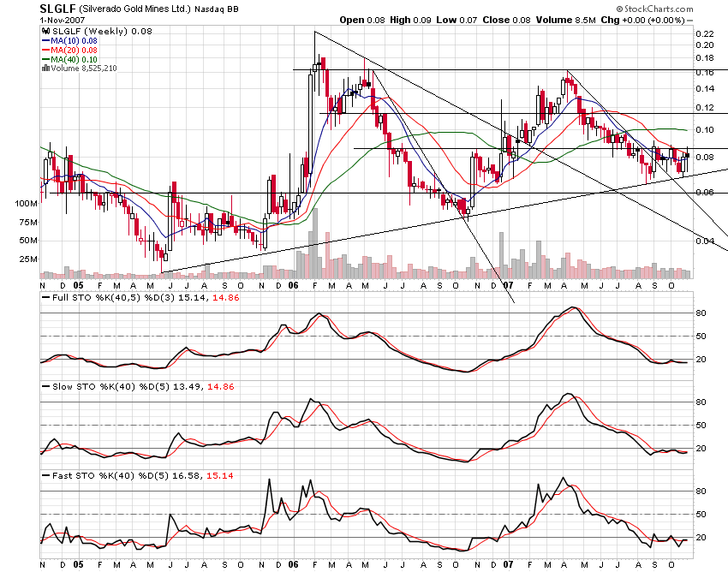Click the 0.14 price axis label
The image size is (728, 572).
pos(705,89)
